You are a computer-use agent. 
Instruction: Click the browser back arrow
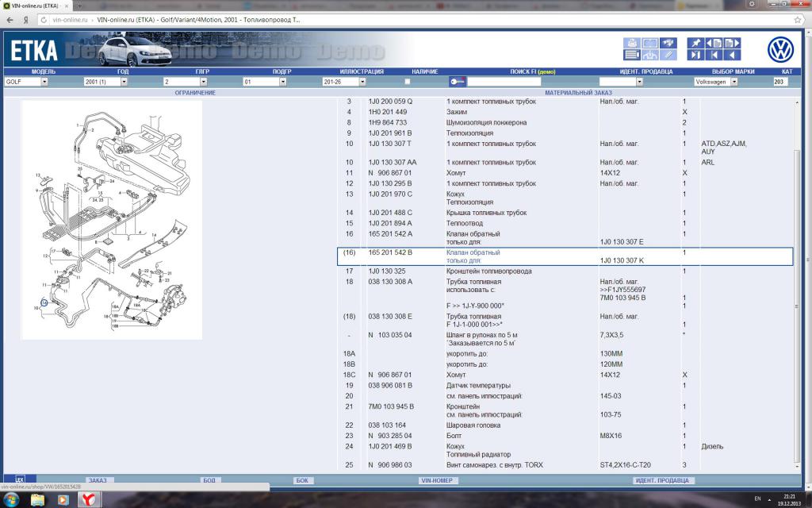[10, 20]
